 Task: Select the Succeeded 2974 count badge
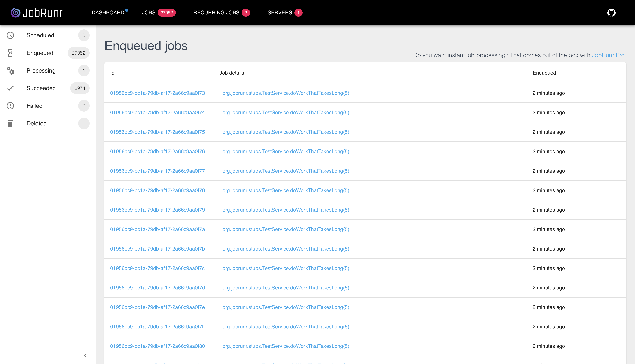[80, 88]
